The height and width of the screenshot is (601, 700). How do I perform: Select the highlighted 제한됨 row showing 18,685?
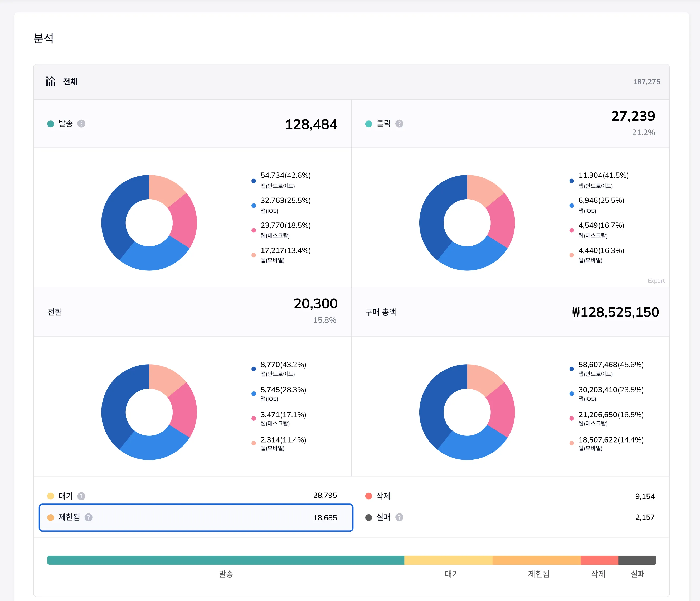196,517
